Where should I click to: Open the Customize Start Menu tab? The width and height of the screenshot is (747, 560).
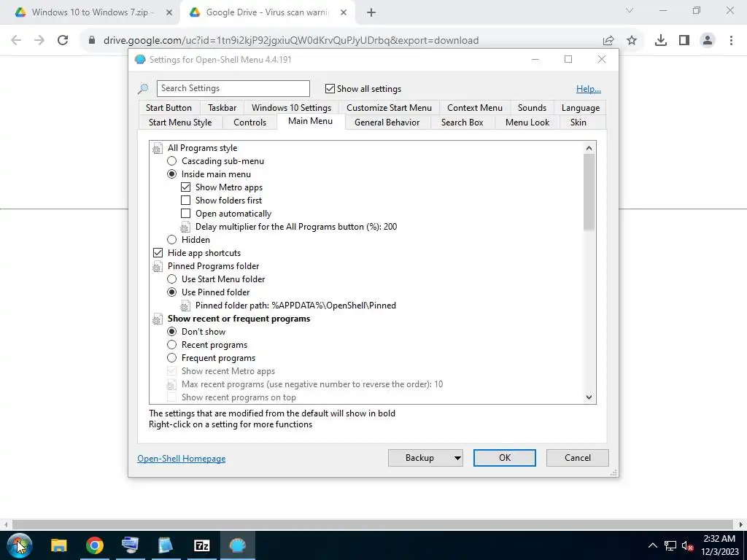(x=390, y=108)
